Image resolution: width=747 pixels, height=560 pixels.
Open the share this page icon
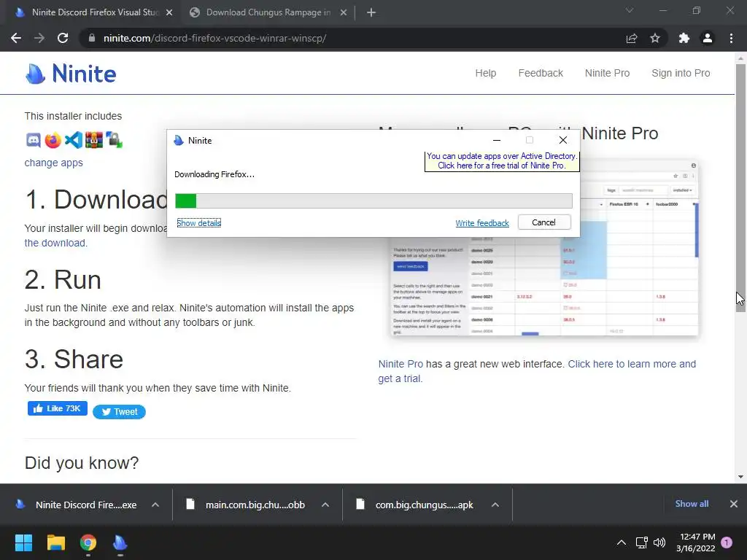tap(632, 38)
